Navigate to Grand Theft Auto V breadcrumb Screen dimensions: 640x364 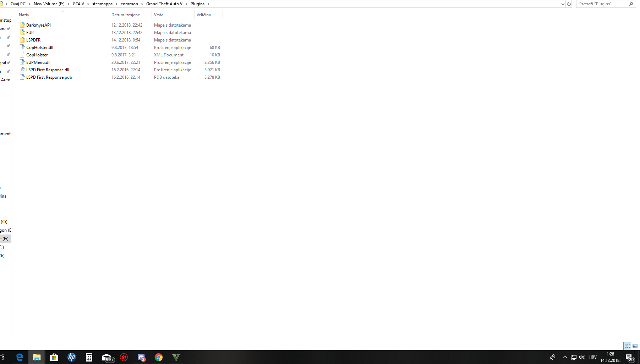164,4
